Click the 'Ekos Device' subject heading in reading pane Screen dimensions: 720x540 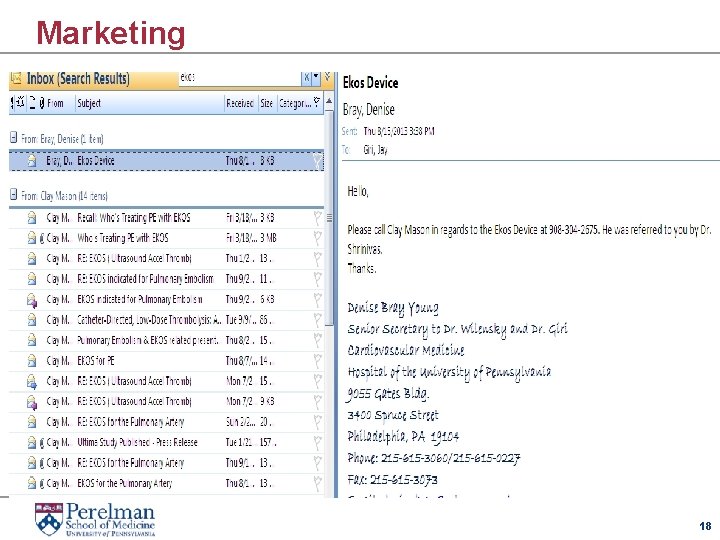coord(371,83)
